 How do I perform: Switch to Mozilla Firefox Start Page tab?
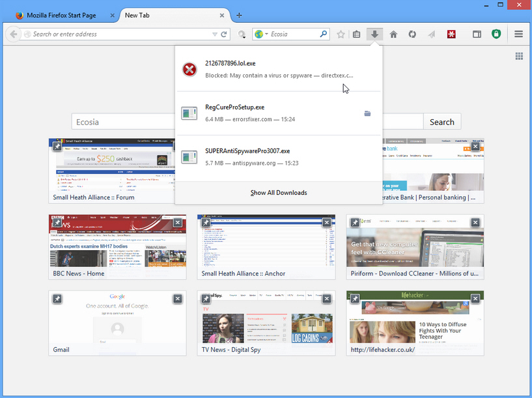61,15
